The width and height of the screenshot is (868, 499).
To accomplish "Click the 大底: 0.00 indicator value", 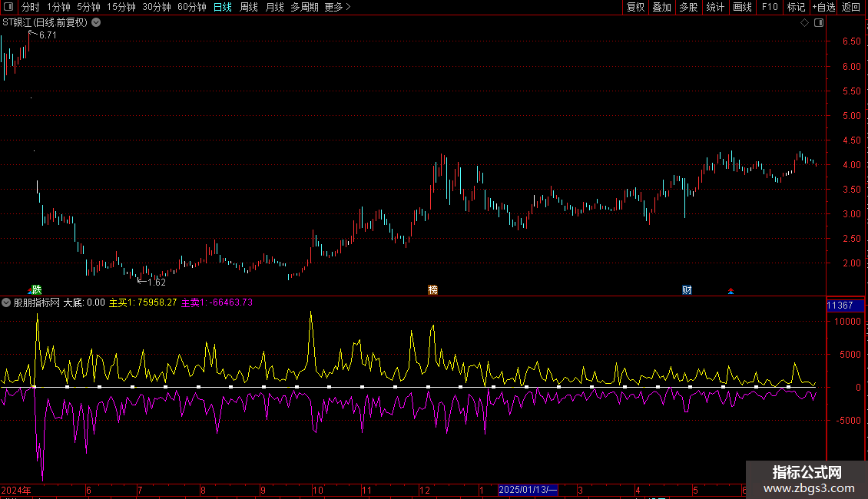I will 84,302.
